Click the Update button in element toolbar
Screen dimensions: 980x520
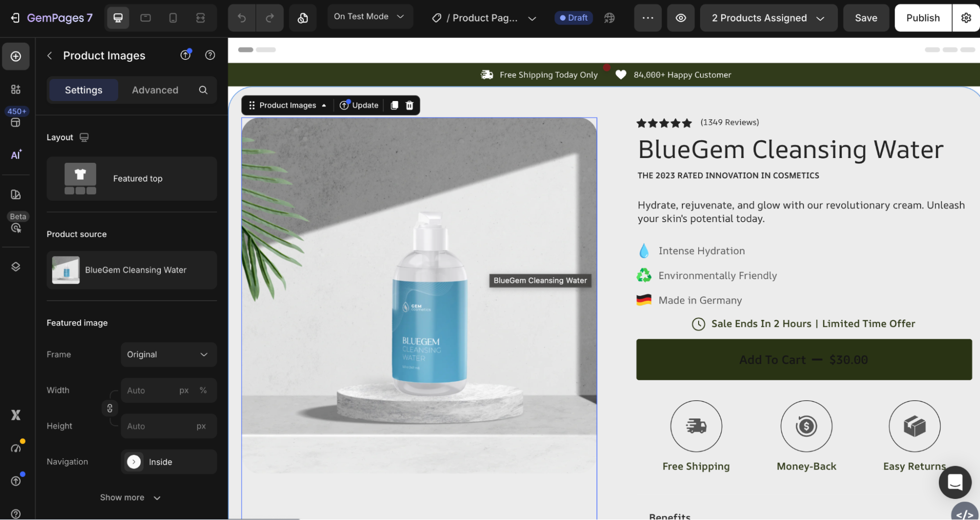coord(359,105)
